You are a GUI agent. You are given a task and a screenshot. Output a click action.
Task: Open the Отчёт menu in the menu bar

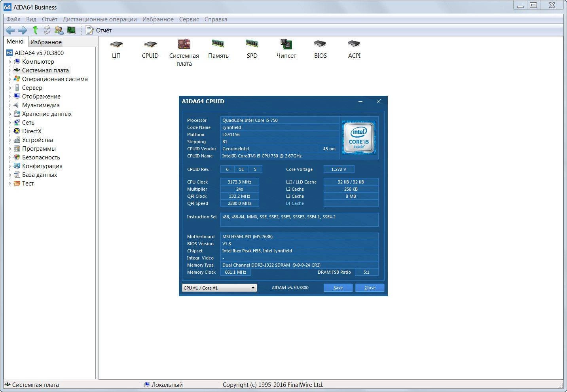(49, 19)
